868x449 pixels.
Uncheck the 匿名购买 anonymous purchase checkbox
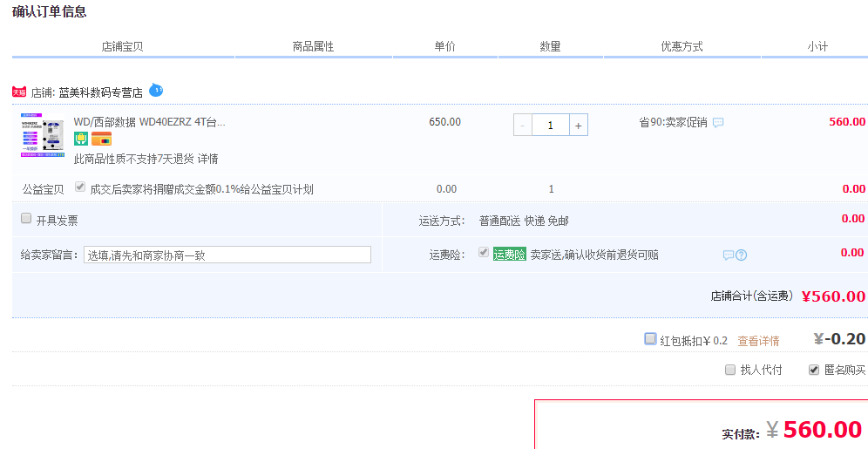(814, 370)
